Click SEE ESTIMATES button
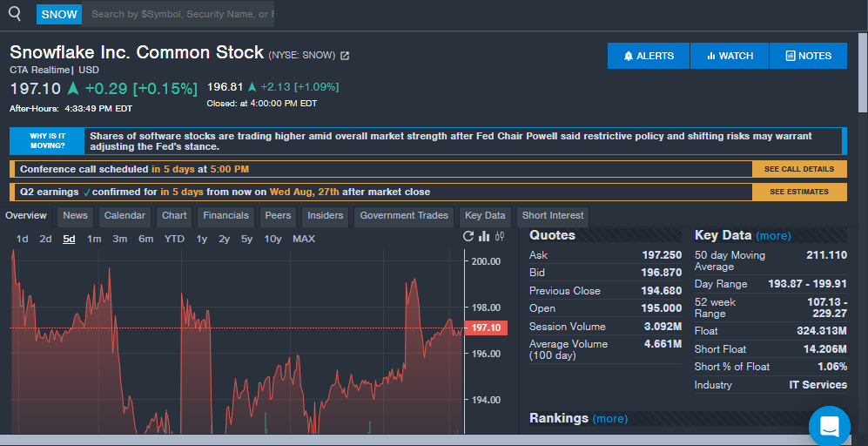The image size is (868, 446). (x=799, y=192)
